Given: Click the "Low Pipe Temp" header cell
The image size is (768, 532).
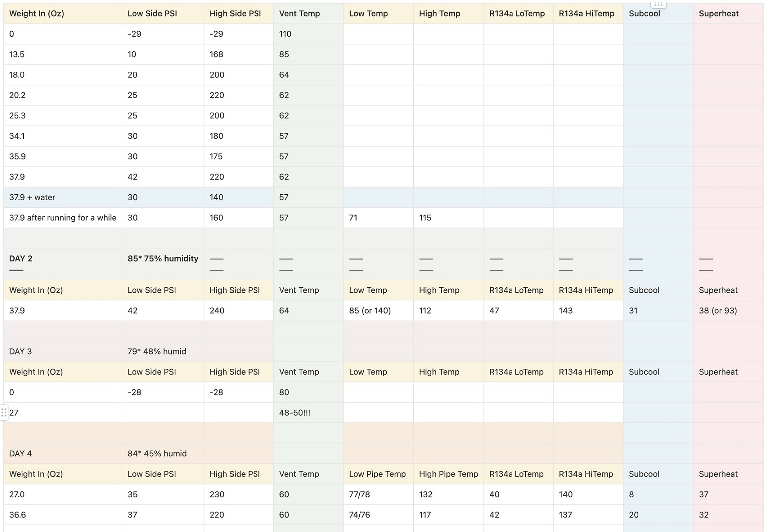Looking at the screenshot, I should [377, 474].
